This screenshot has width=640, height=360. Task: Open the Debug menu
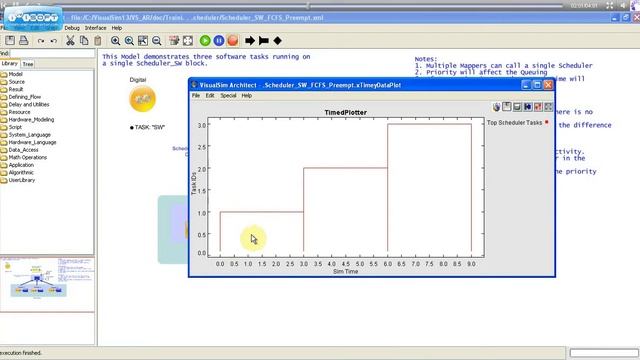pyautogui.click(x=72, y=28)
